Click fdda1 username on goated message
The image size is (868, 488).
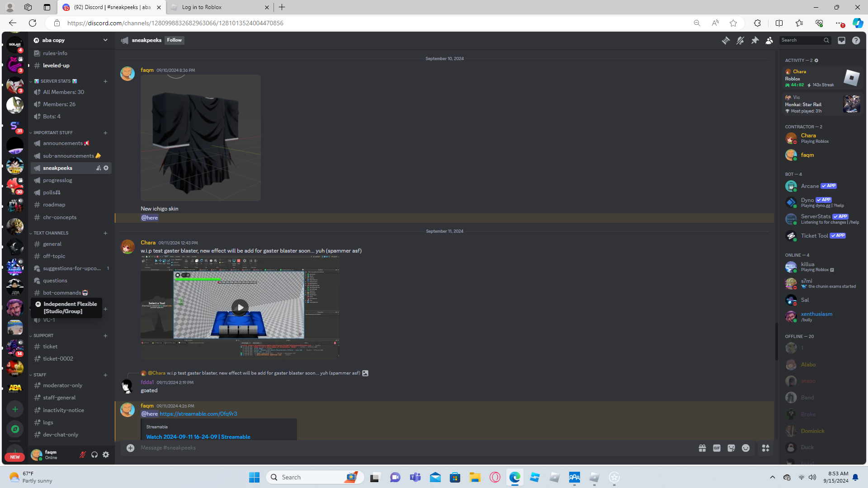tap(147, 382)
